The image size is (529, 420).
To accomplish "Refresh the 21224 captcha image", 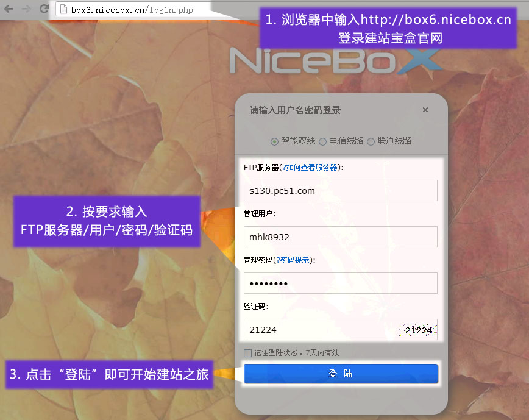I will click(x=418, y=330).
